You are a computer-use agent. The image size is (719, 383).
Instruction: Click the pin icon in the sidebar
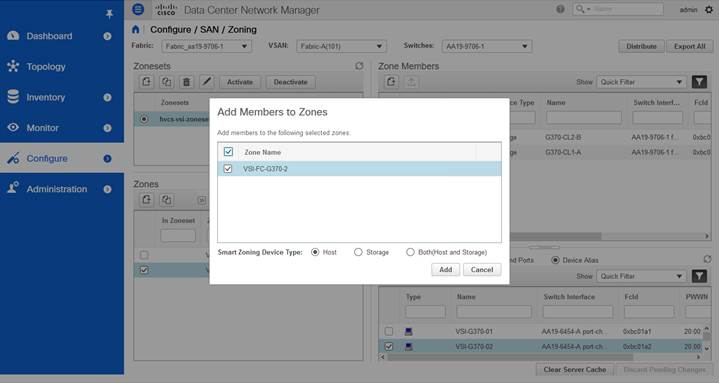(109, 14)
